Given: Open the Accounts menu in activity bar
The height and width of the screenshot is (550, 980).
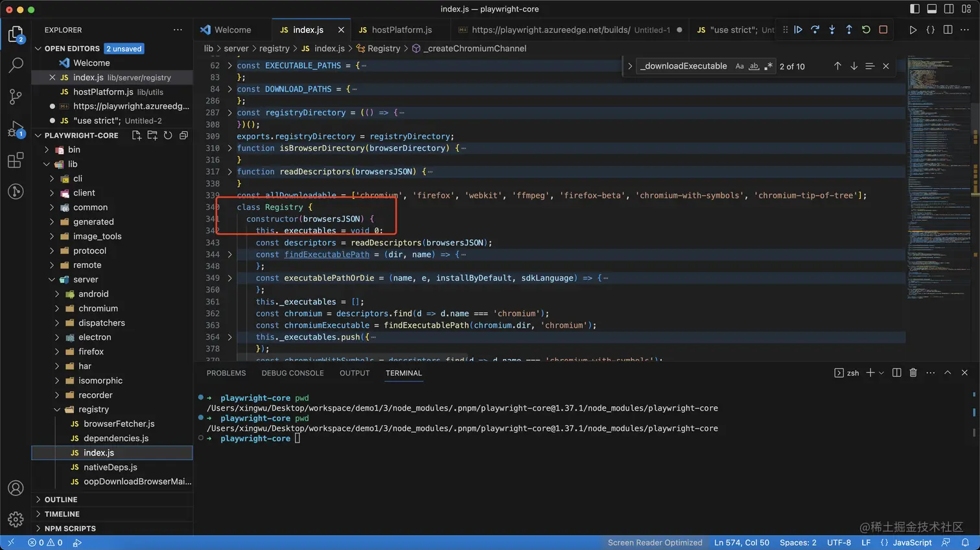Looking at the screenshot, I should pos(16,488).
